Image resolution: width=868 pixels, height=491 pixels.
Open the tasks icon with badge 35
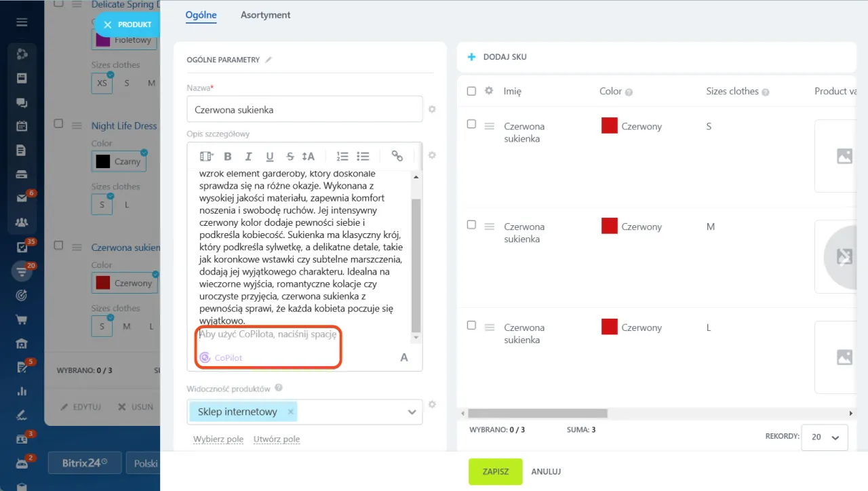[22, 247]
